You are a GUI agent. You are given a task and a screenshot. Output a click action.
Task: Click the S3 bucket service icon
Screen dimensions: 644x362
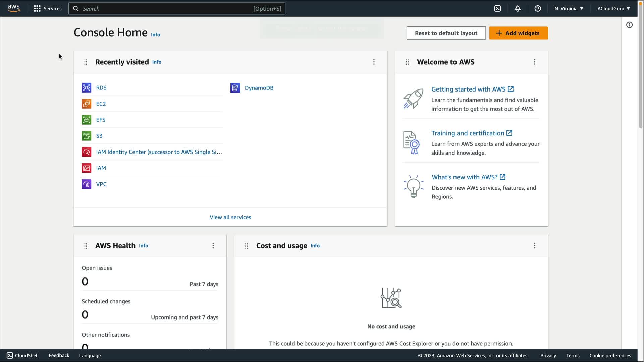86,136
